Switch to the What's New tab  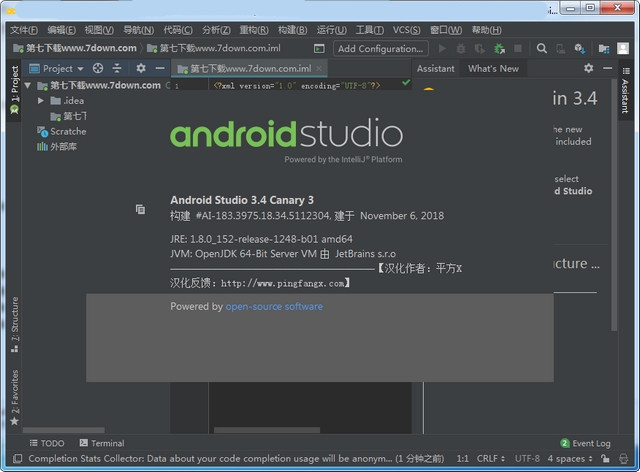(x=493, y=68)
